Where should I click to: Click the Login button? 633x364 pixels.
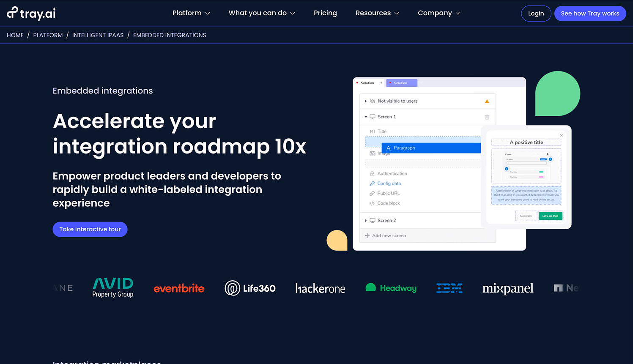[536, 14]
